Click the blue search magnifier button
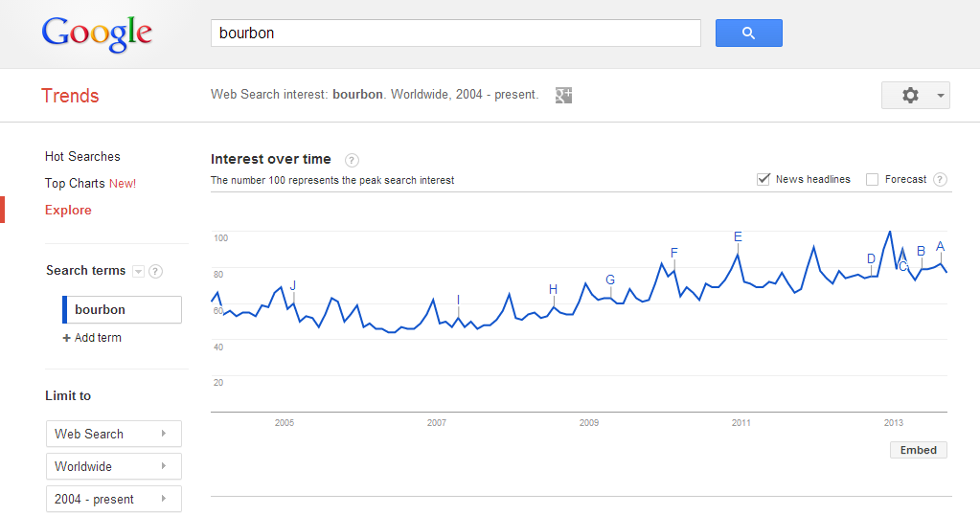 point(748,34)
